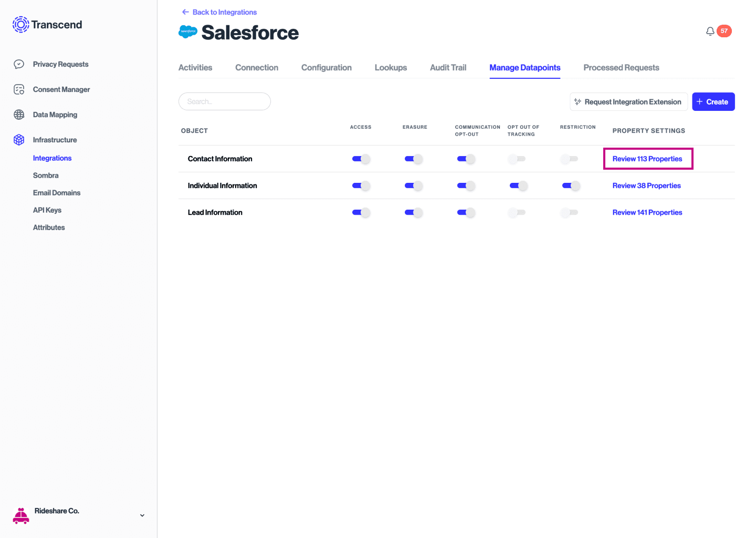The width and height of the screenshot is (756, 538).
Task: Expand the Rideshare Co. workspace switcher
Action: [x=142, y=515]
